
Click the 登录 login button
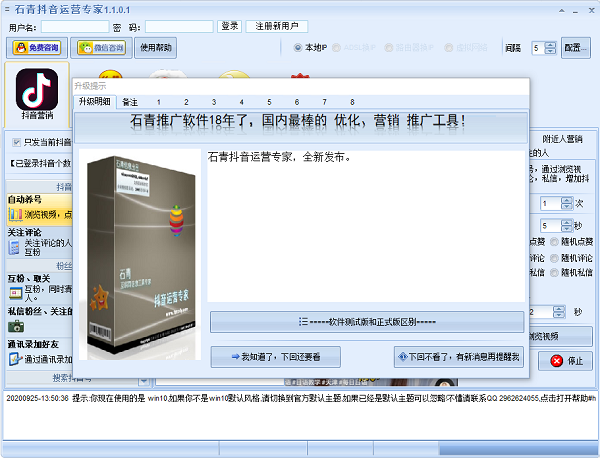click(x=230, y=26)
